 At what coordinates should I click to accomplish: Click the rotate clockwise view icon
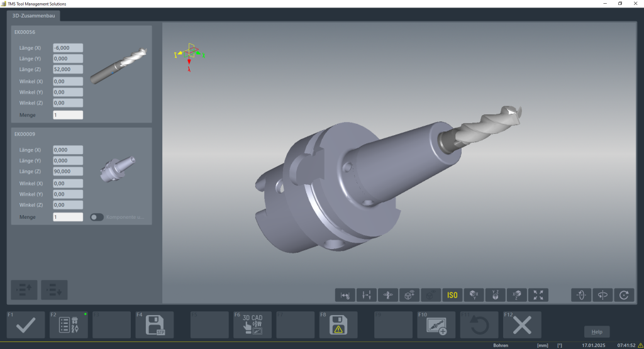point(623,294)
